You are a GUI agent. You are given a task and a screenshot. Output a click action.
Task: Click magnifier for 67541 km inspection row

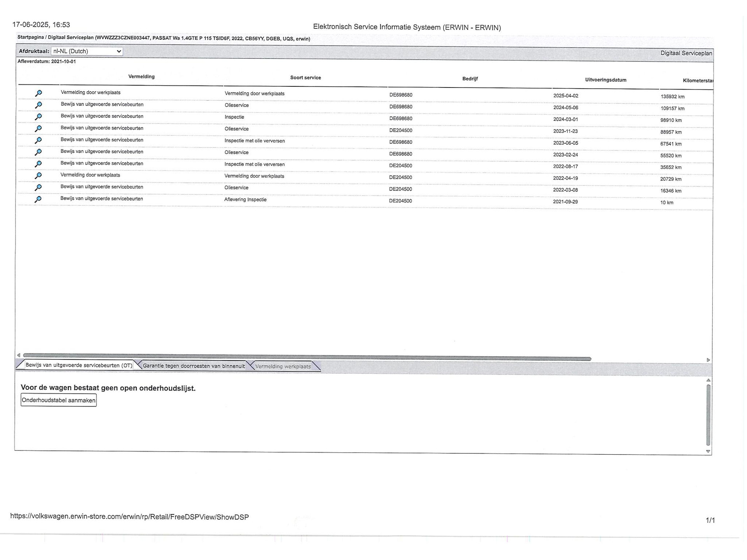coord(39,140)
